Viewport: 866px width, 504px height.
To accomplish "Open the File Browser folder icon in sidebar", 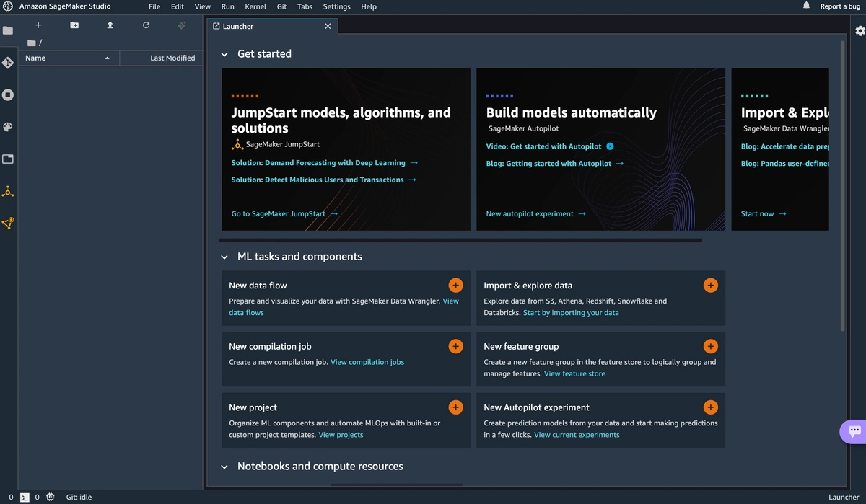I will pos(8,30).
